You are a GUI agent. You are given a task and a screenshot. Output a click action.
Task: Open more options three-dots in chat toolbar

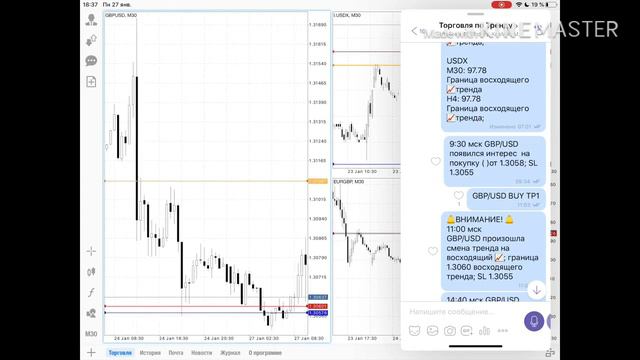point(503,331)
